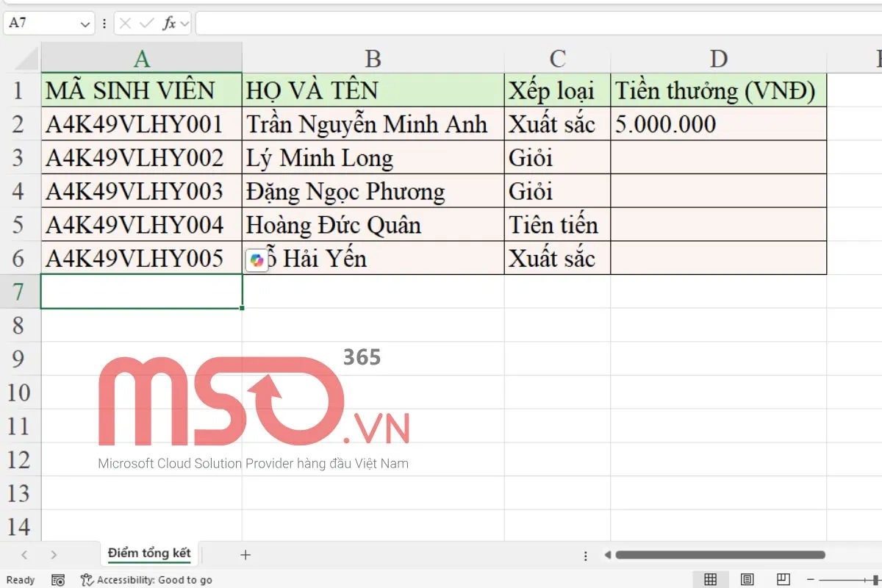Open Page Break Preview using its status bar icon
The height and width of the screenshot is (588, 882).
784,579
